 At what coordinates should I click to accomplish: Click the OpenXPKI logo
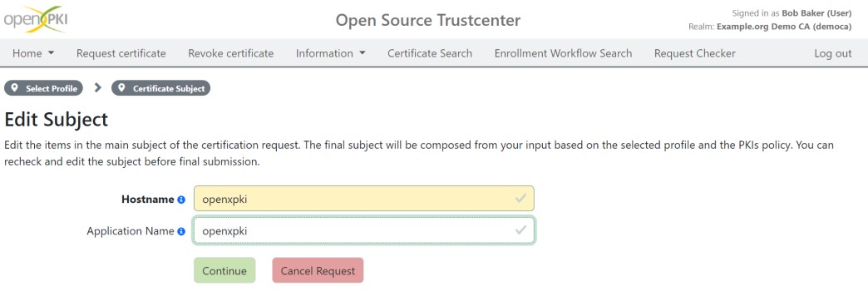coord(36,19)
